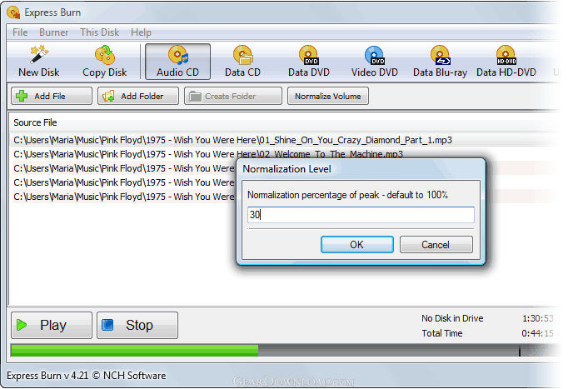The image size is (588, 389).
Task: Click the Add File button
Action: tap(52, 96)
